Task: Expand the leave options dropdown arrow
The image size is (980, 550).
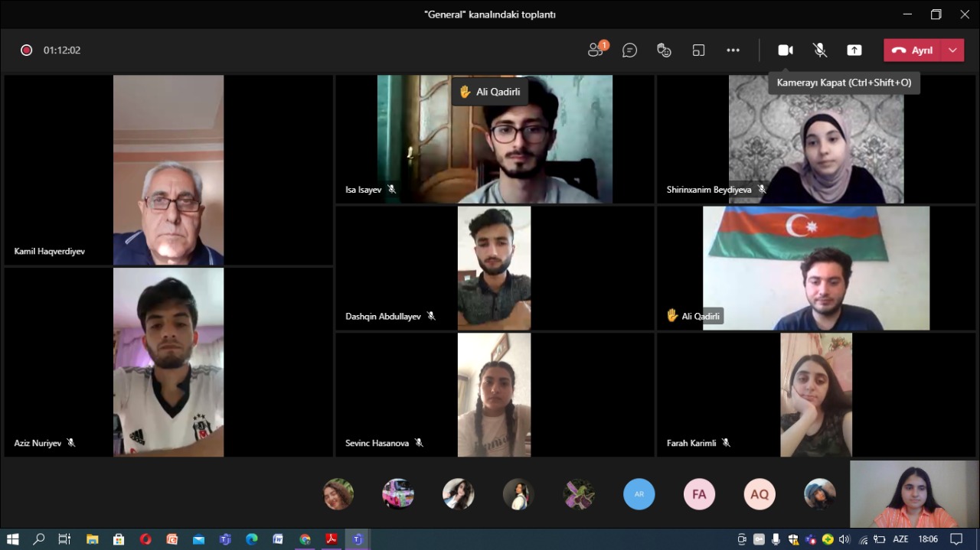Action: click(x=952, y=50)
